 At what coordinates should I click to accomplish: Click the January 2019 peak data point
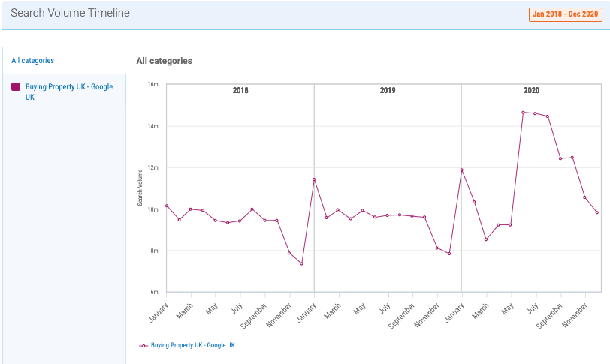314,179
